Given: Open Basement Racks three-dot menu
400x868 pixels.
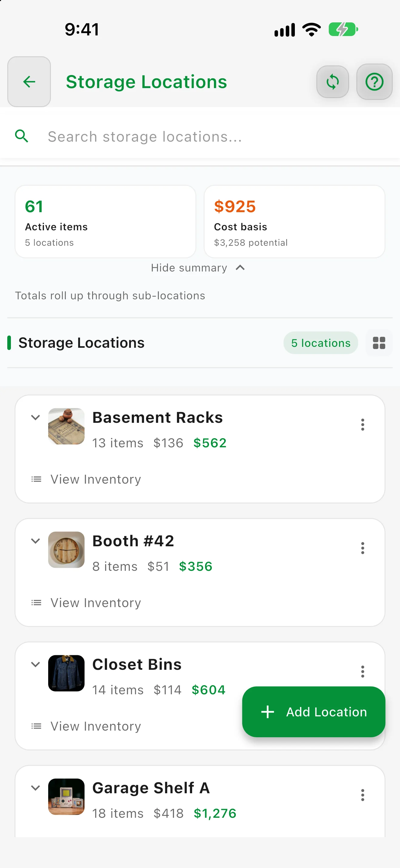Looking at the screenshot, I should (x=362, y=425).
